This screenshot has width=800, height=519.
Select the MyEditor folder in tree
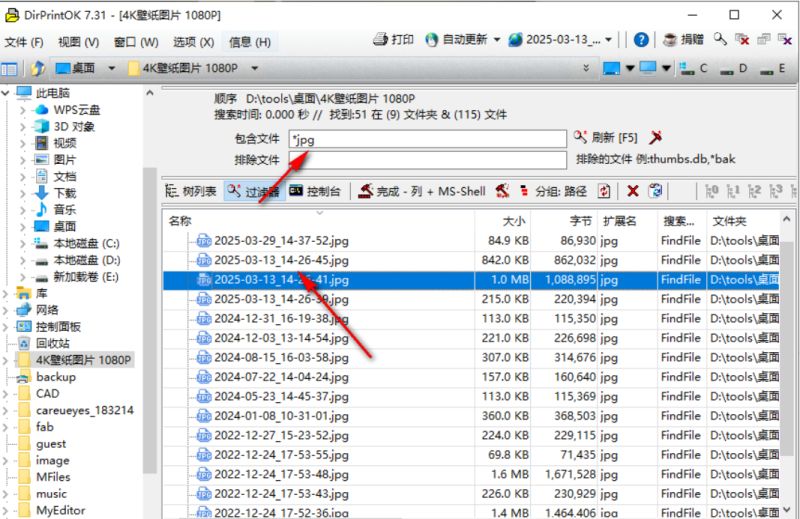coord(61,510)
